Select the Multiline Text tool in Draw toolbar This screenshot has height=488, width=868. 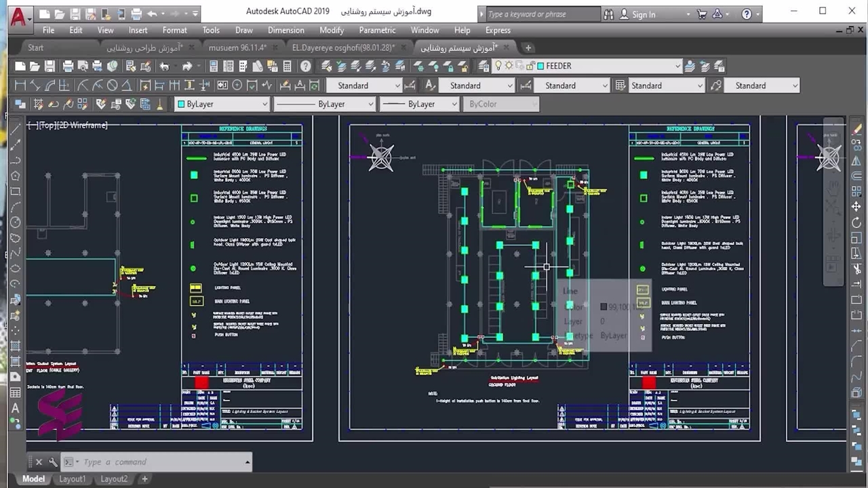click(x=15, y=408)
